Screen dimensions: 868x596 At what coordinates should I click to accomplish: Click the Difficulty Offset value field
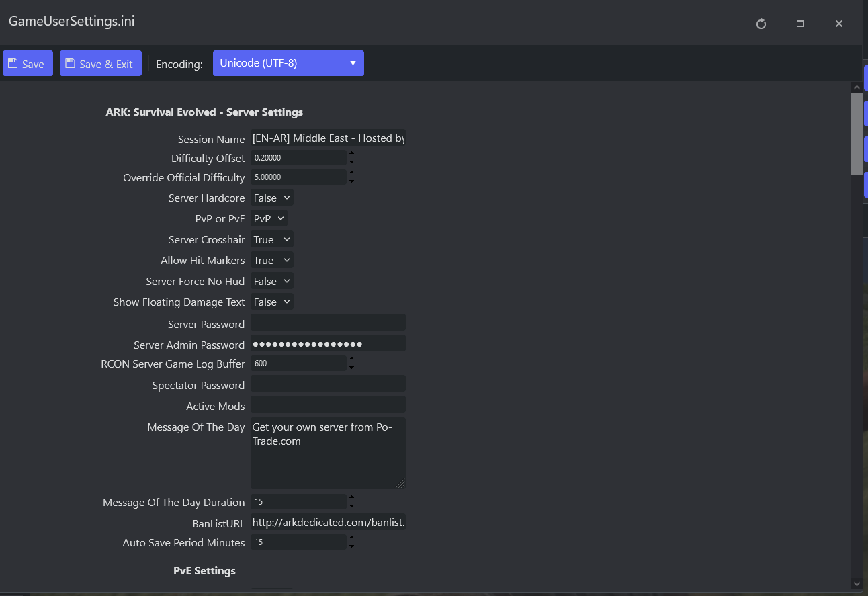298,157
